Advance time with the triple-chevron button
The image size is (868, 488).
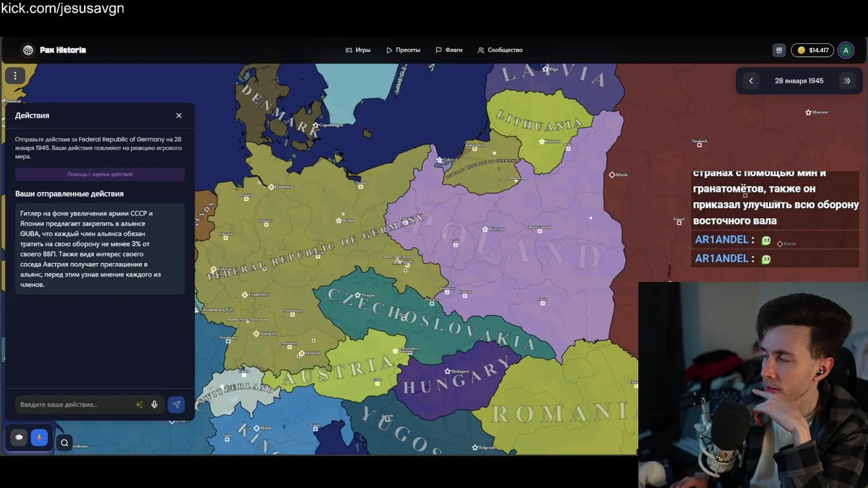pos(847,81)
